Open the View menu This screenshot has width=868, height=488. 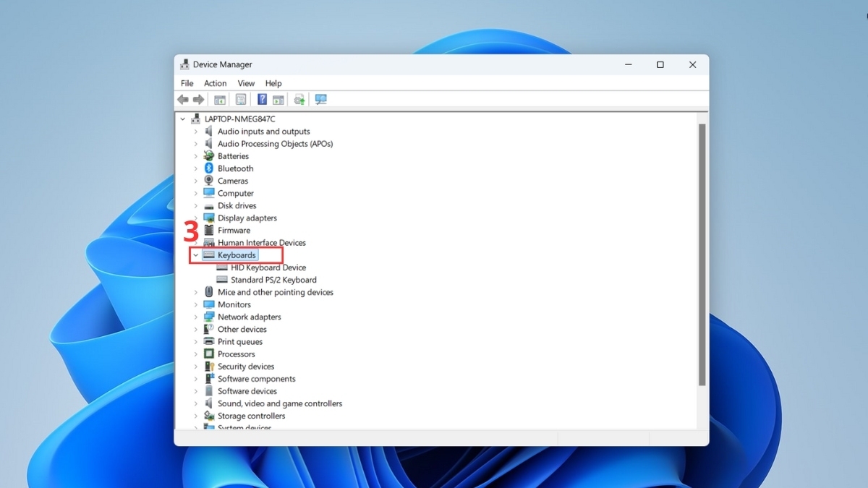[246, 83]
